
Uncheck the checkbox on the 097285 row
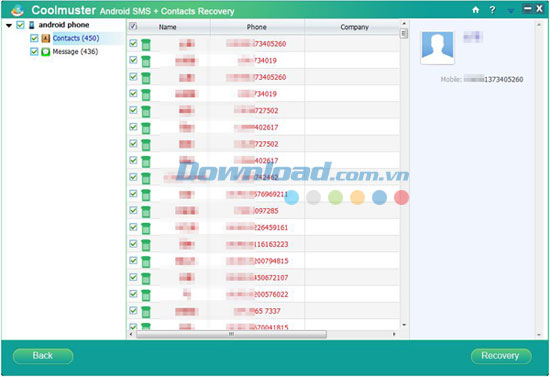coord(133,210)
